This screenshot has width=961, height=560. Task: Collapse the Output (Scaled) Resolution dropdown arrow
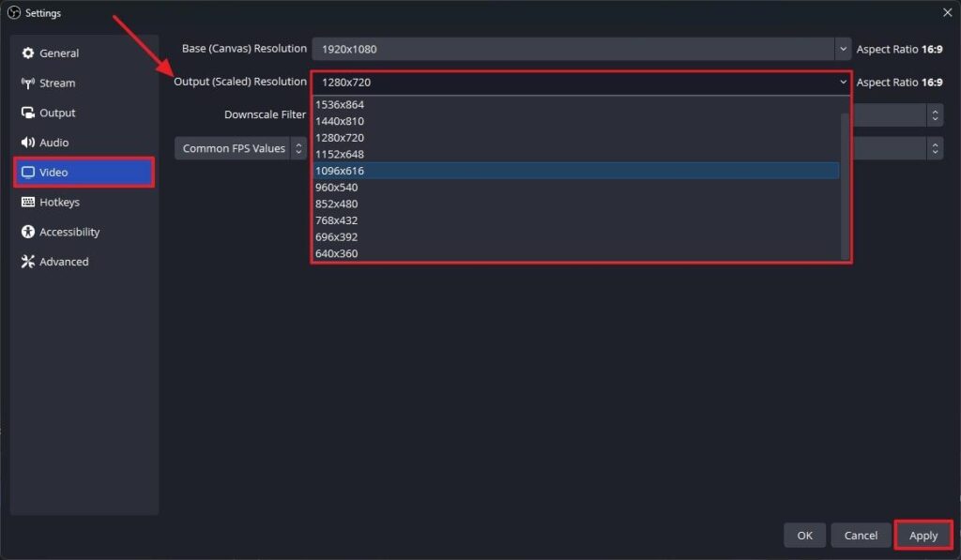pos(843,83)
